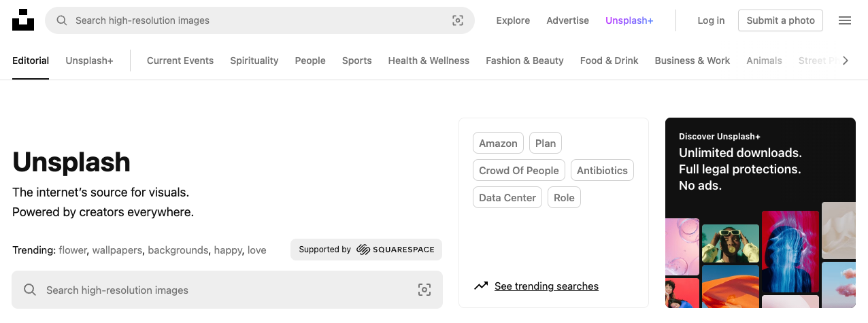This screenshot has width=868, height=323.
Task: Click the magnifier icon in hero search box
Action: pos(30,290)
